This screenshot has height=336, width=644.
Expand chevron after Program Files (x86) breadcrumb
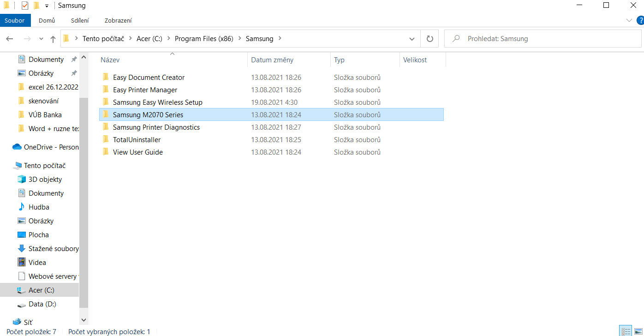tap(239, 39)
